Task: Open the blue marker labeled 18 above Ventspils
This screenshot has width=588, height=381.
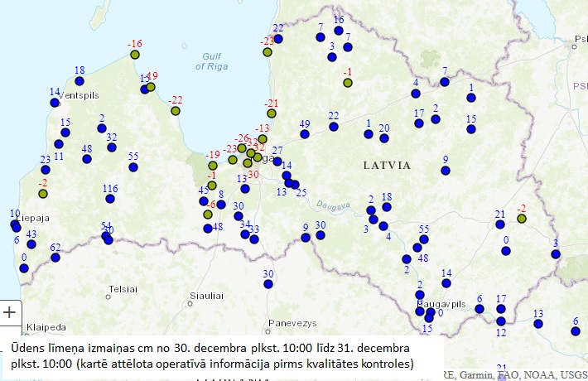Action: tap(80, 81)
